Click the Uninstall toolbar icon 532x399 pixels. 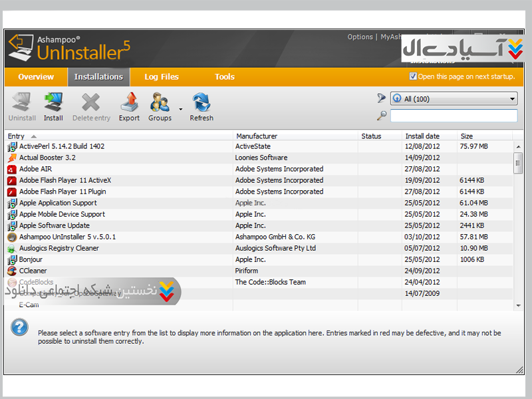21,103
